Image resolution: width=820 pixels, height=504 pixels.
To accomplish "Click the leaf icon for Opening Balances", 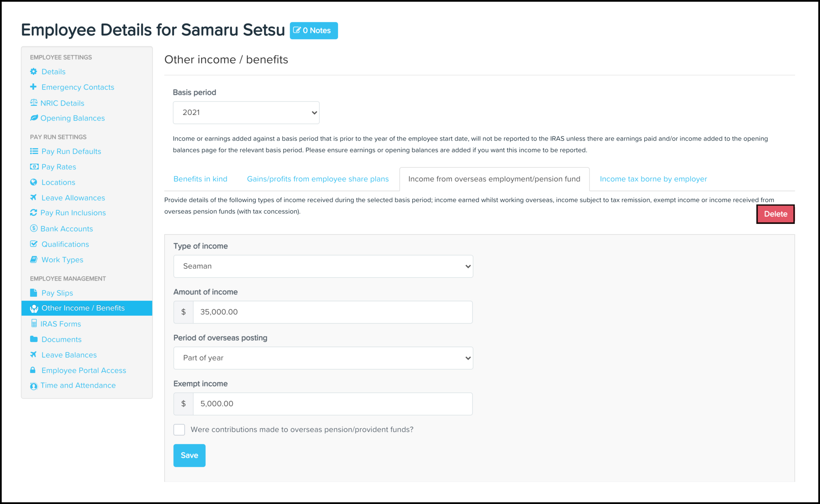I will [x=34, y=118].
